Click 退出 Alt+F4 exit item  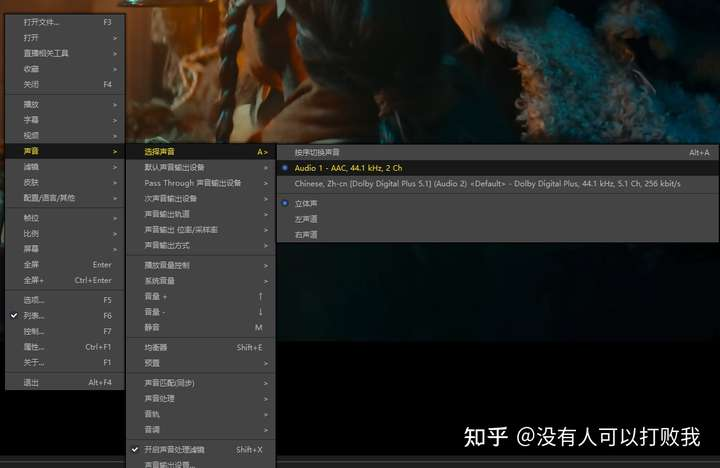65,382
